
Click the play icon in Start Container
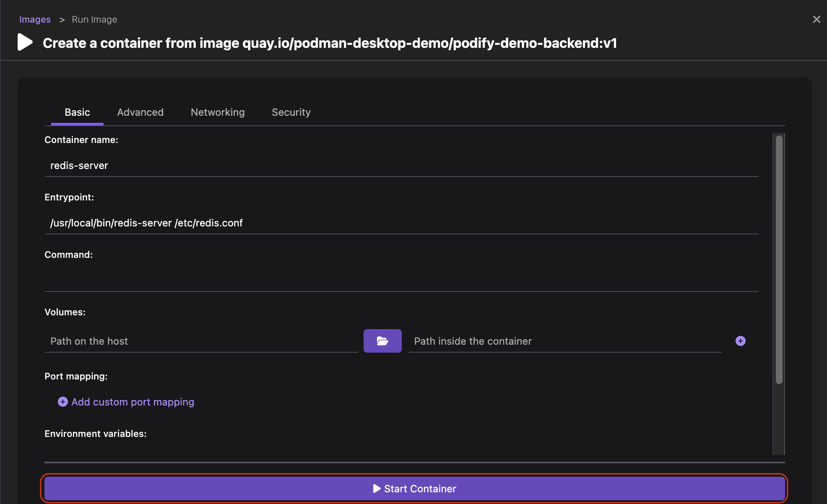pos(377,488)
